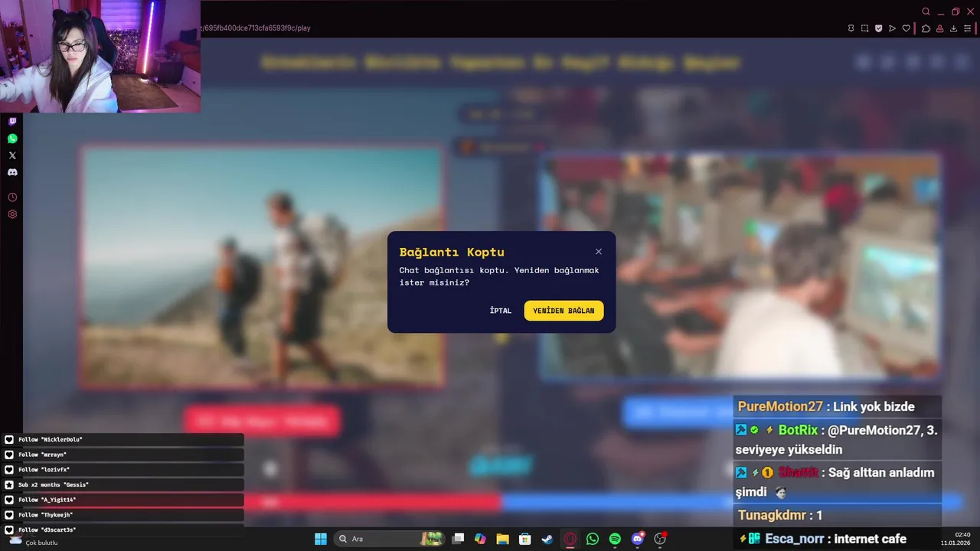The height and width of the screenshot is (551, 980).
Task: Open Steam from taskbar
Action: pyautogui.click(x=547, y=539)
